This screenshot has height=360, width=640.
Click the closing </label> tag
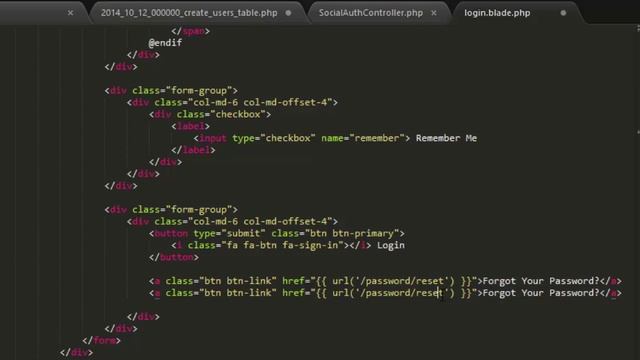(x=193, y=150)
